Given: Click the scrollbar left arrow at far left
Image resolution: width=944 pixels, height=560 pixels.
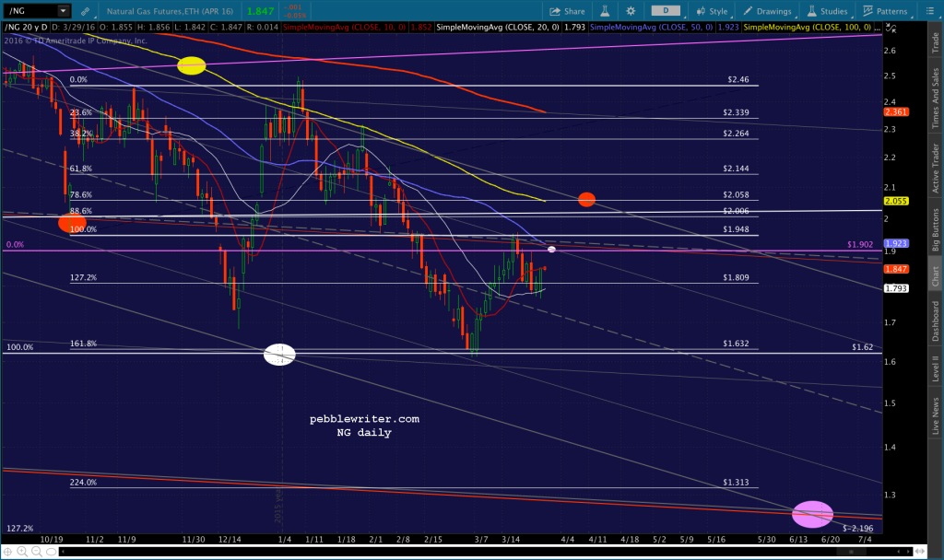Looking at the screenshot, I should 63,552.
